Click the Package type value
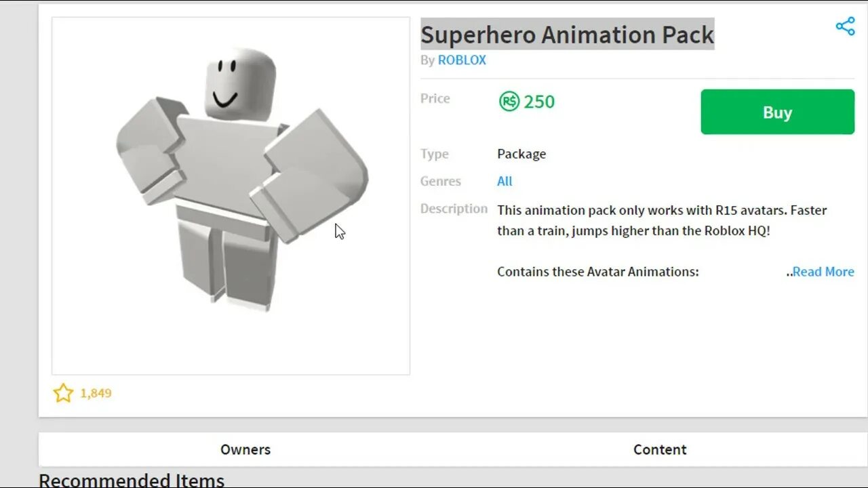Screen dimensions: 868x488 521,154
